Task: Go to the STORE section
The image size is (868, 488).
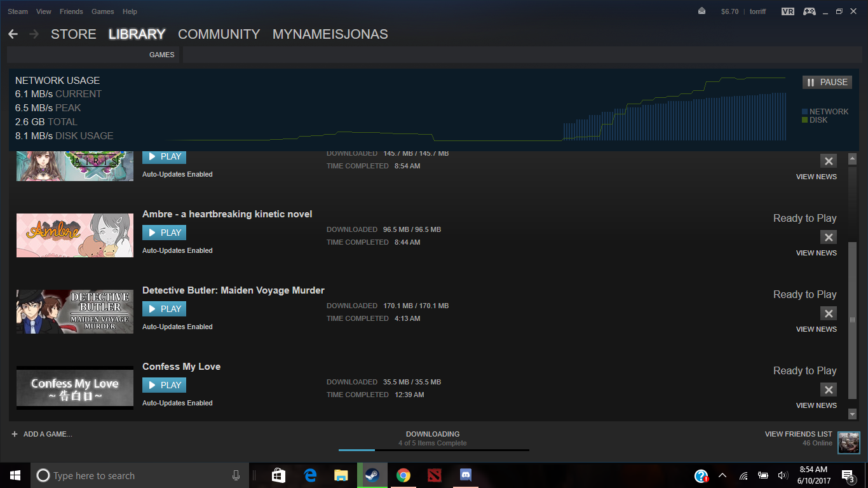Action: tap(74, 34)
